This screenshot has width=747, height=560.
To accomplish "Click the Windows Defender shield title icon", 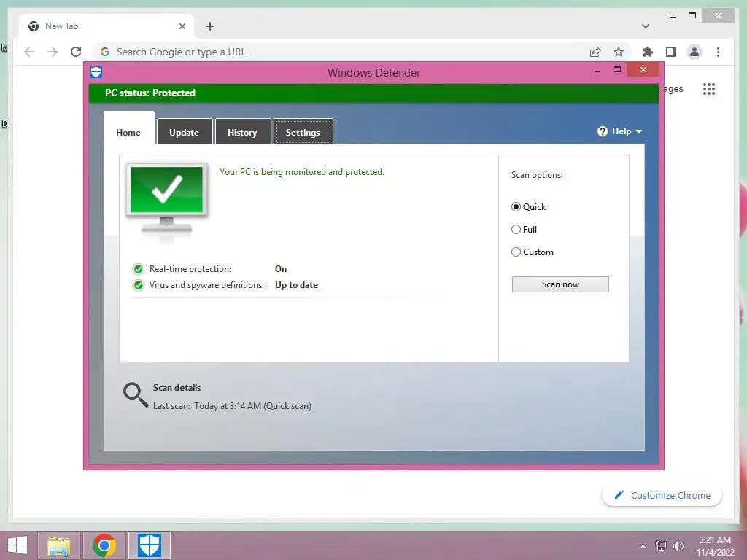I will tap(96, 72).
